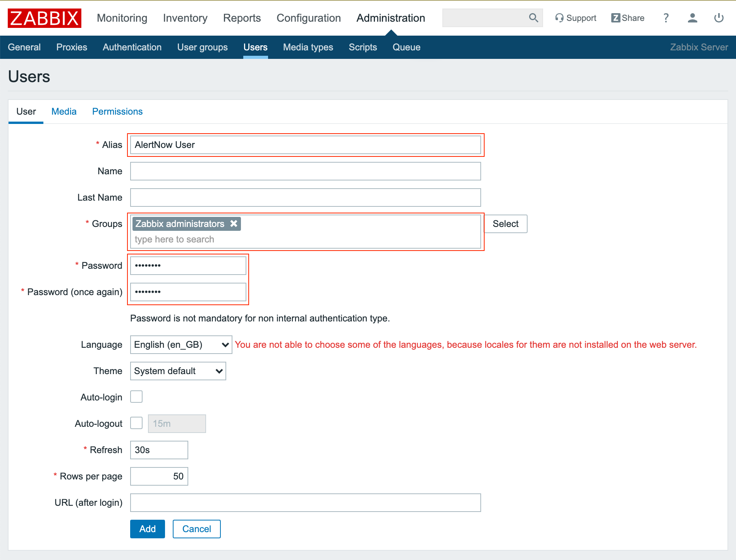Viewport: 736px width, 560px height.
Task: Open help question mark icon
Action: point(666,18)
